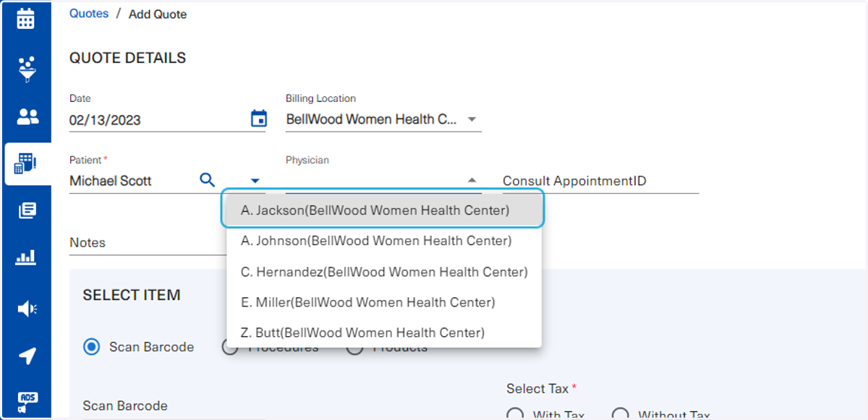Click the QUOTE DETAILS heading
The image size is (868, 420).
(127, 58)
